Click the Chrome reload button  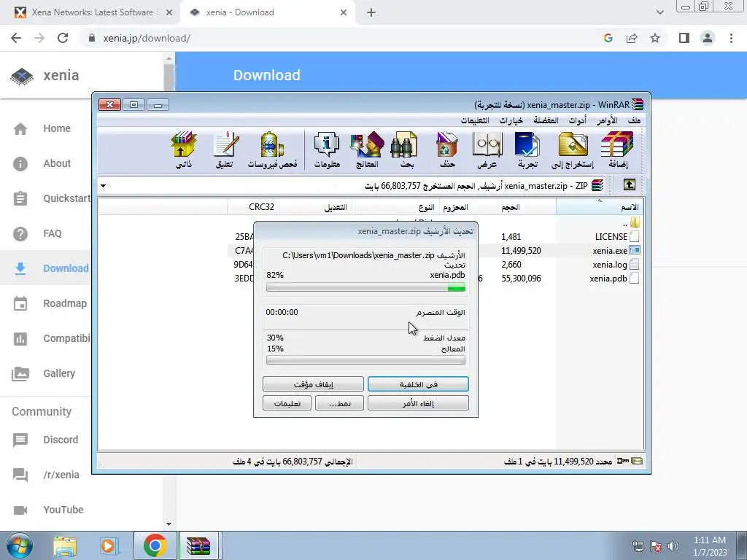click(x=63, y=38)
